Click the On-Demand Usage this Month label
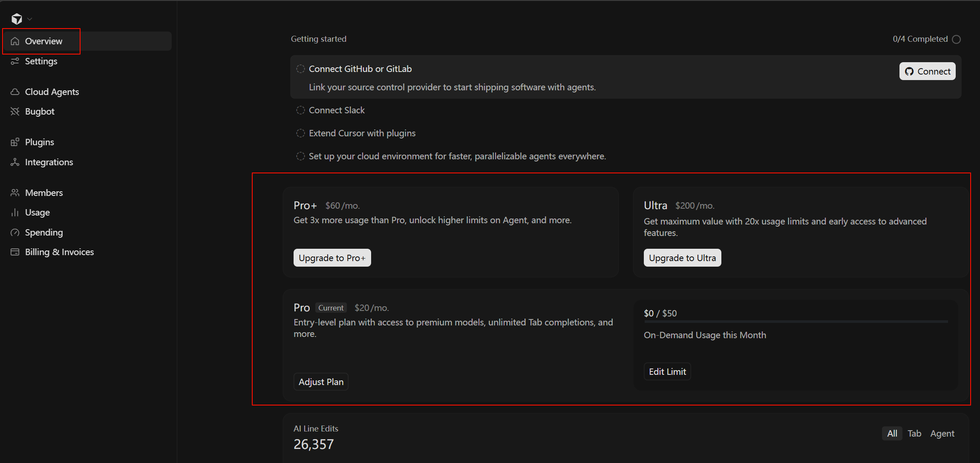980x463 pixels. 705,335
